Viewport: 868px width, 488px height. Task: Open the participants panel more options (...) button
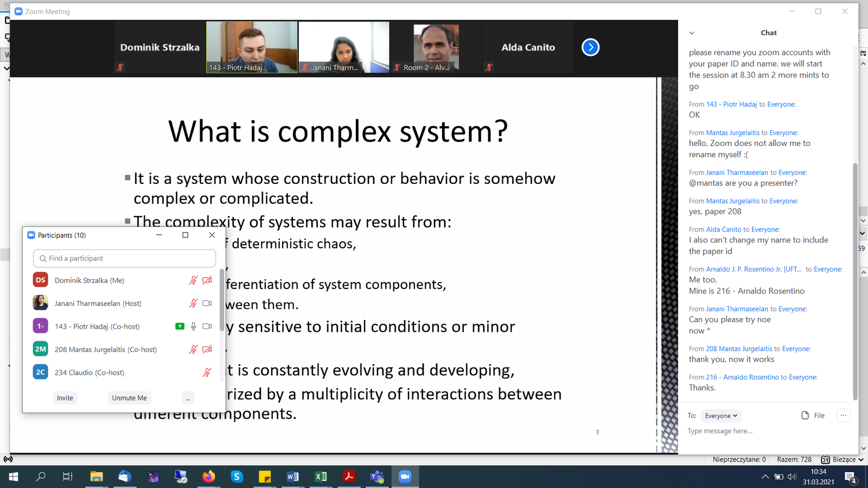188,398
